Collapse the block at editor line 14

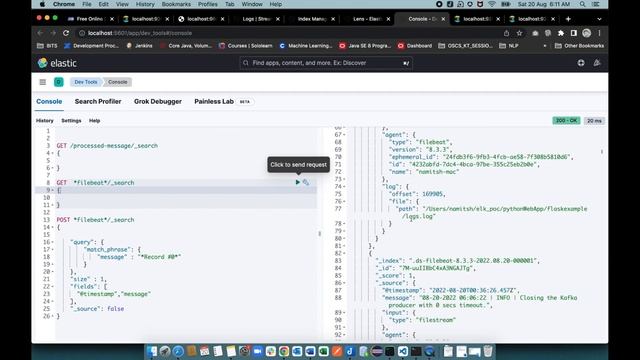pyautogui.click(x=53, y=227)
